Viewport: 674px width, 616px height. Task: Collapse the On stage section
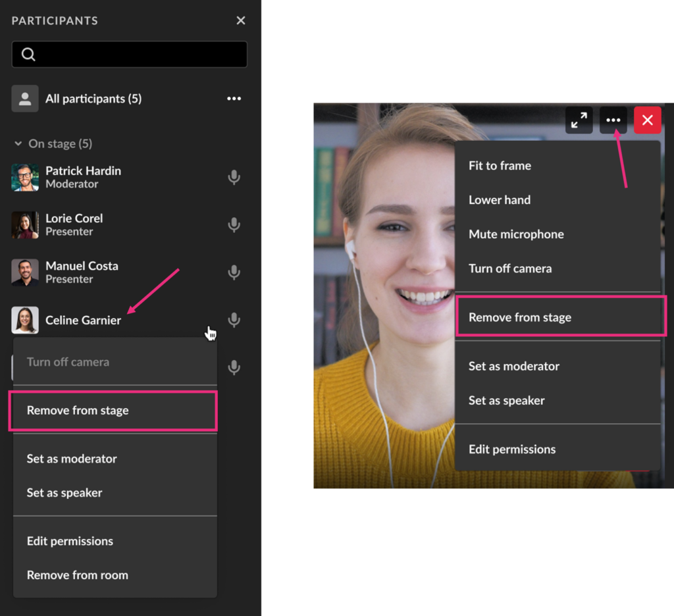(x=18, y=143)
